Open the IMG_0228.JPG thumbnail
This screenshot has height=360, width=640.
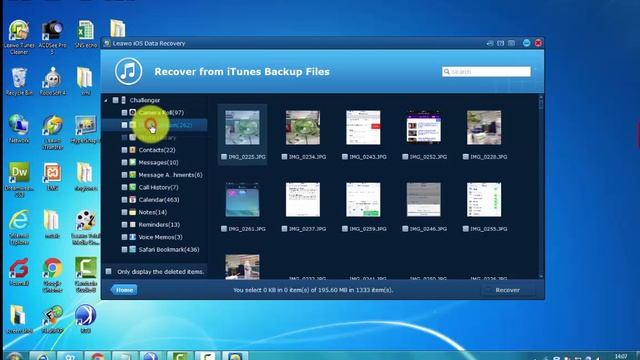tap(484, 127)
